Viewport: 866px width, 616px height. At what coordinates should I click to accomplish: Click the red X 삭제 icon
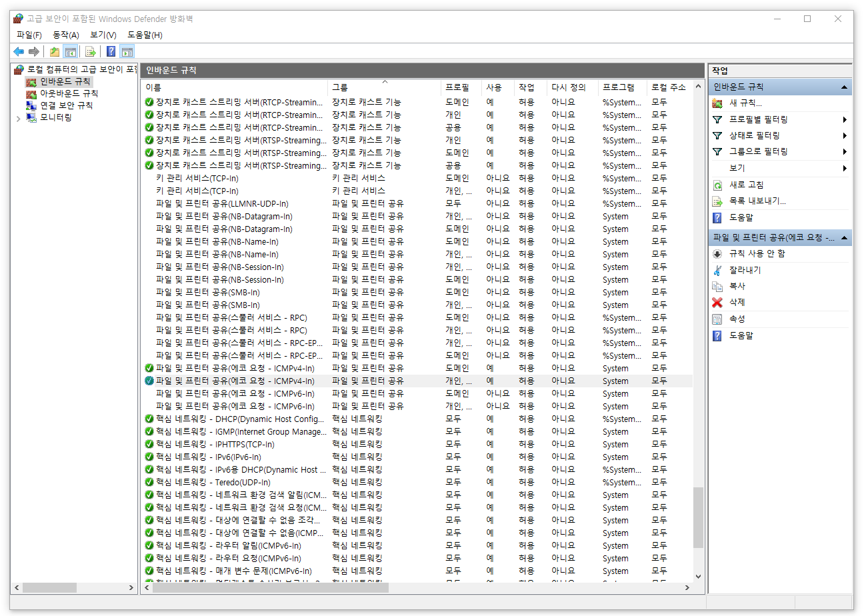coord(717,303)
